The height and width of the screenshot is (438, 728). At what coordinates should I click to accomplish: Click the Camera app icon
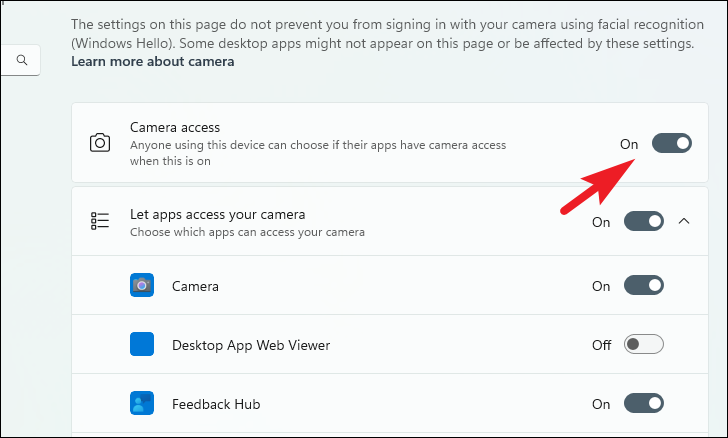click(142, 286)
